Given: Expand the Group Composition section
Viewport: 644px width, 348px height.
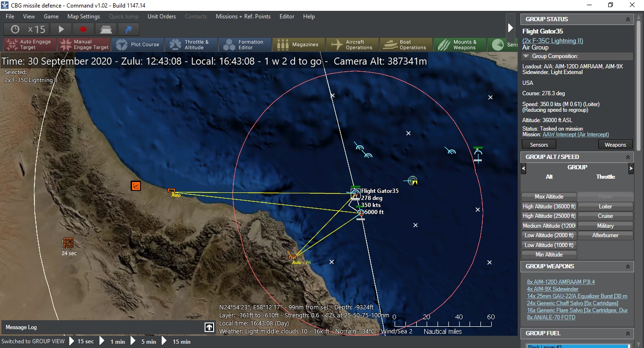Looking at the screenshot, I should 527,56.
